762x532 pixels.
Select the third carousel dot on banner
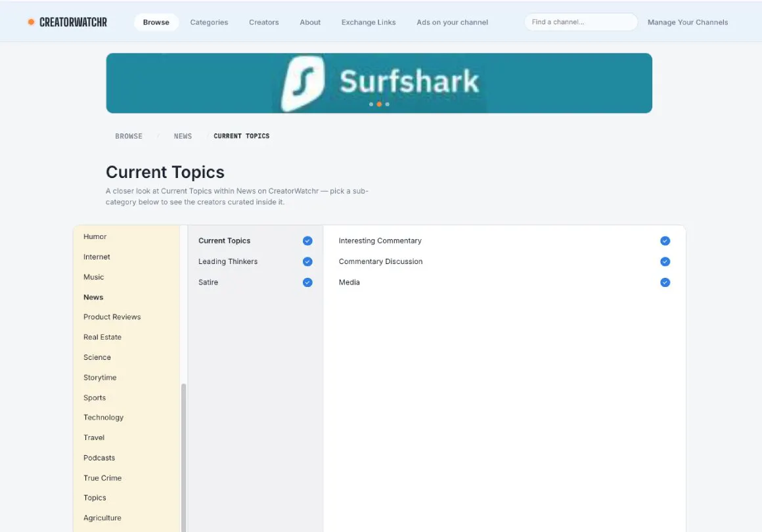click(x=388, y=104)
